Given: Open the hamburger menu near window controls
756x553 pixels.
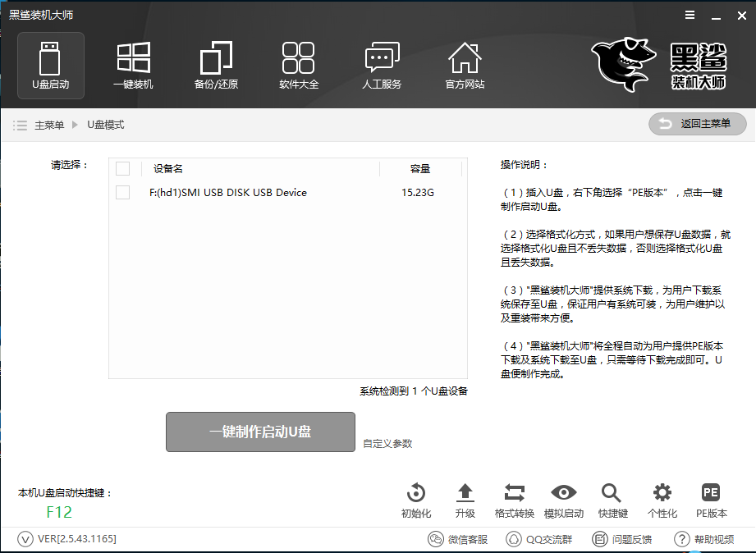Looking at the screenshot, I should click(688, 14).
